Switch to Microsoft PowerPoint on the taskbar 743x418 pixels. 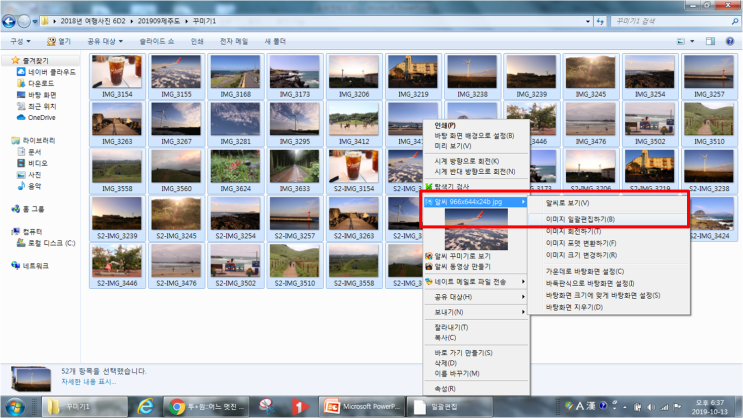[361, 406]
